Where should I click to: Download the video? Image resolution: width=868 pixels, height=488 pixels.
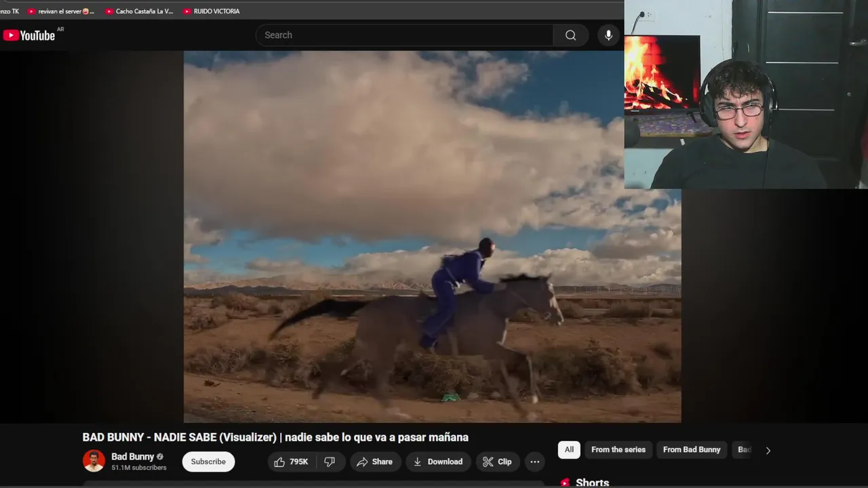438,462
